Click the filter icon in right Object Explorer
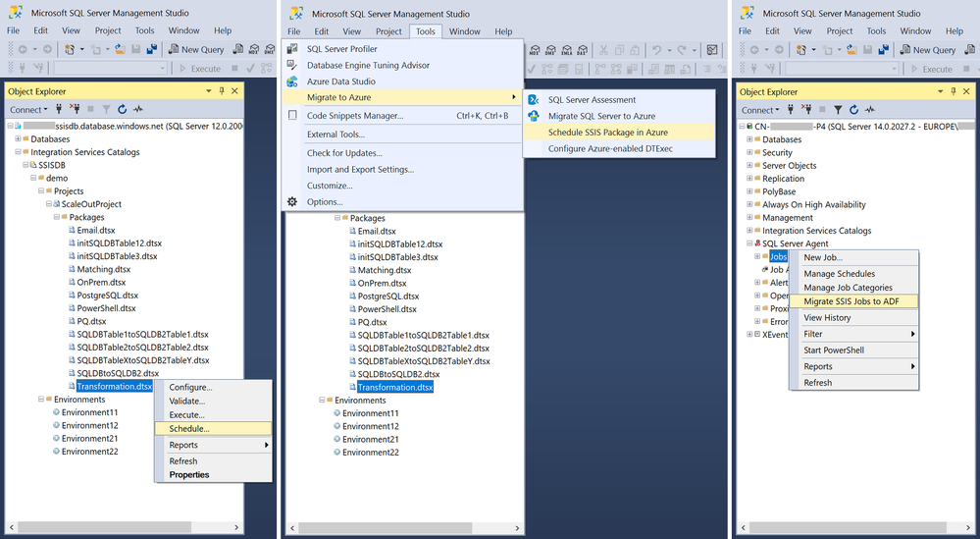 (838, 110)
